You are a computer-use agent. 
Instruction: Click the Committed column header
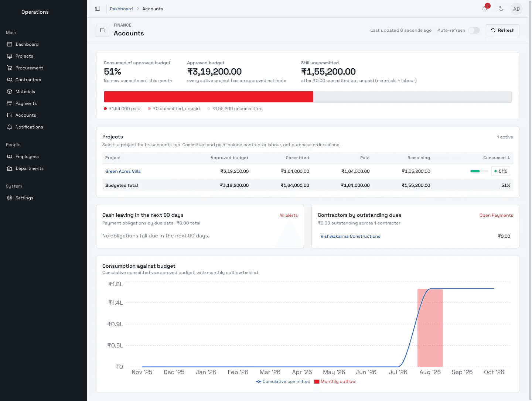tap(297, 158)
